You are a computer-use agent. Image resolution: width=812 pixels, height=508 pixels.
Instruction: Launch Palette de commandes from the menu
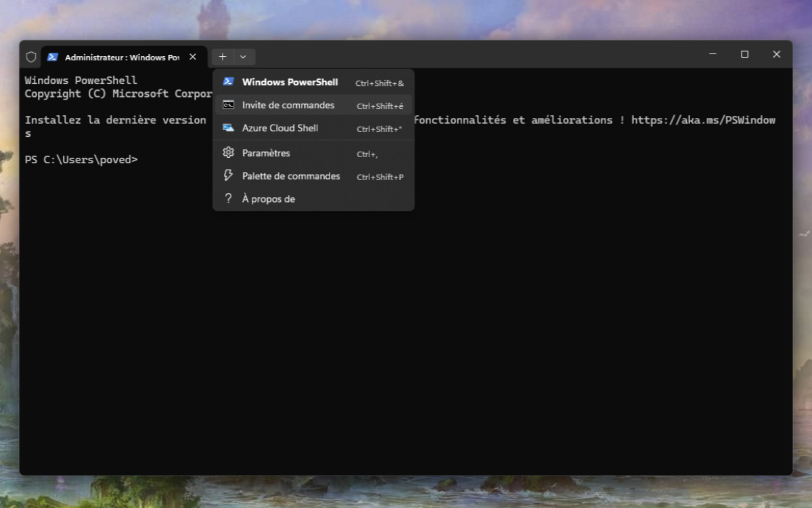pyautogui.click(x=291, y=175)
